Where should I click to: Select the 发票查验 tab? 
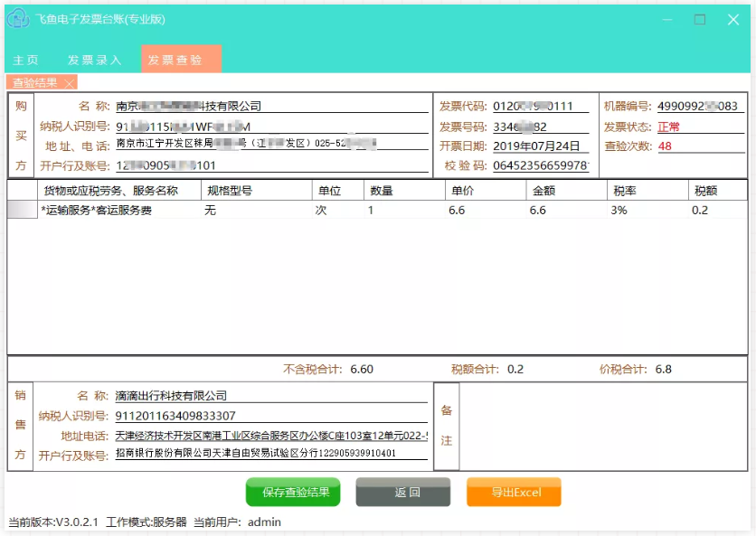click(x=181, y=59)
